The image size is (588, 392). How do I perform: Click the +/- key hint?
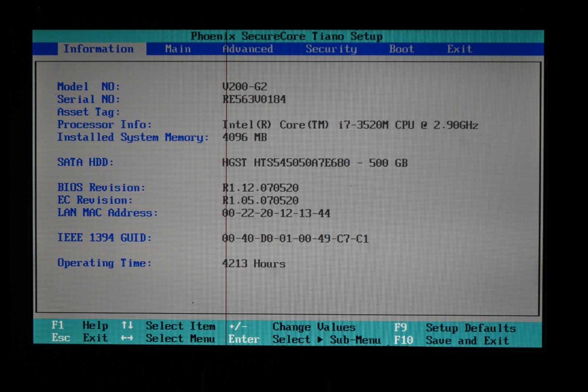pyautogui.click(x=238, y=327)
